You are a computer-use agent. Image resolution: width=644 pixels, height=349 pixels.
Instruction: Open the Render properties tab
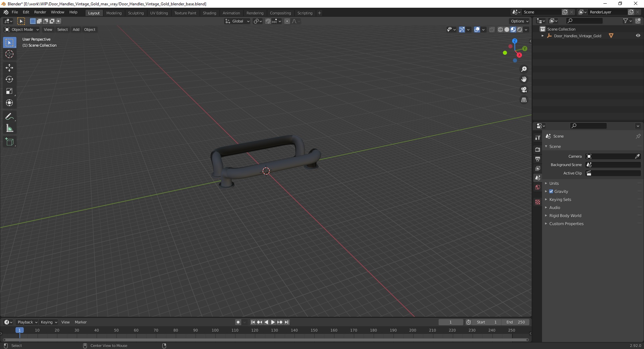[538, 149]
